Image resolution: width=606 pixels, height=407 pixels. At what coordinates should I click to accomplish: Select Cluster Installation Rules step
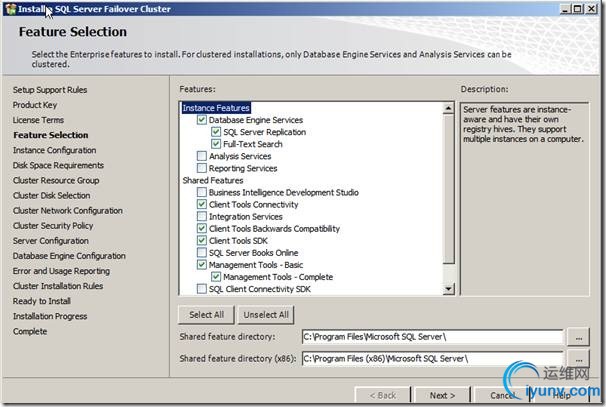pos(58,286)
